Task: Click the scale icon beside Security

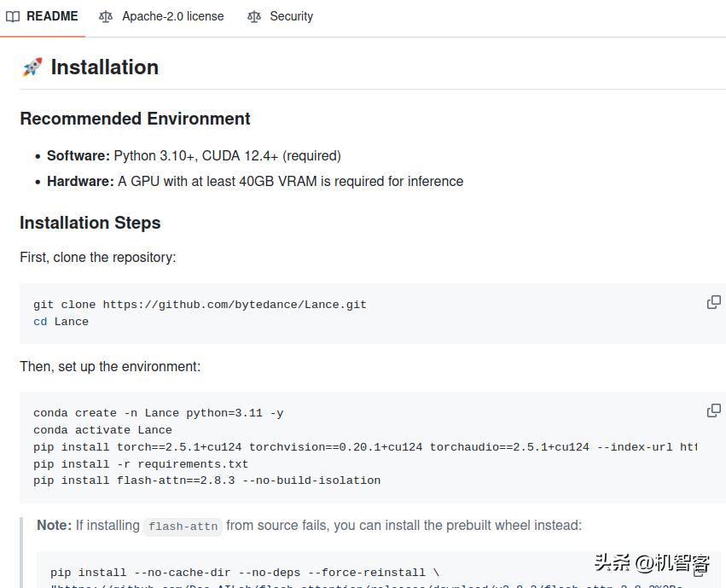Action: click(x=253, y=17)
